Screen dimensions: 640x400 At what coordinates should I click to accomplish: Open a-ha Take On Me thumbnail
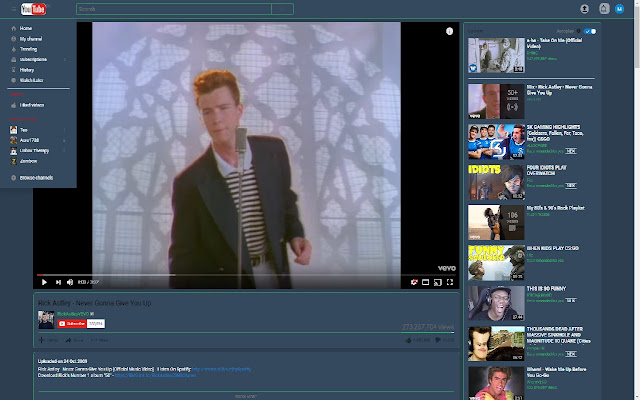tap(496, 55)
